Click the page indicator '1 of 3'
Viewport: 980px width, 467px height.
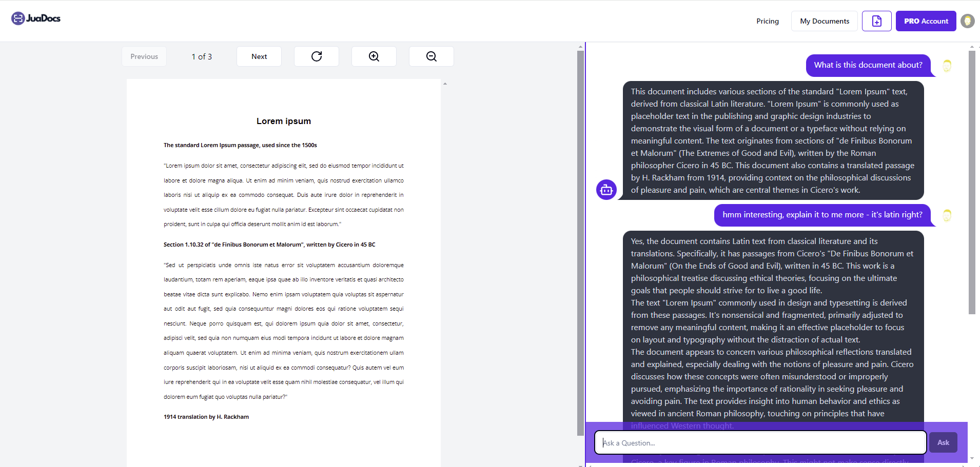coord(202,56)
